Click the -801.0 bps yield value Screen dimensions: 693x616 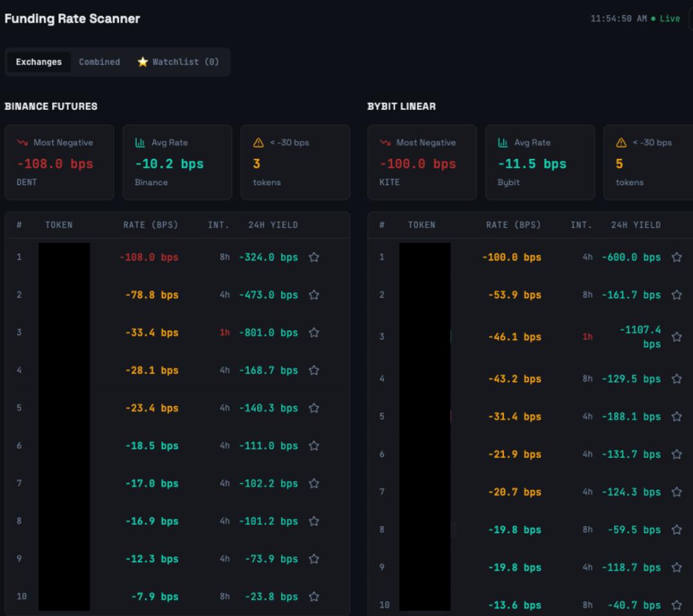click(268, 332)
